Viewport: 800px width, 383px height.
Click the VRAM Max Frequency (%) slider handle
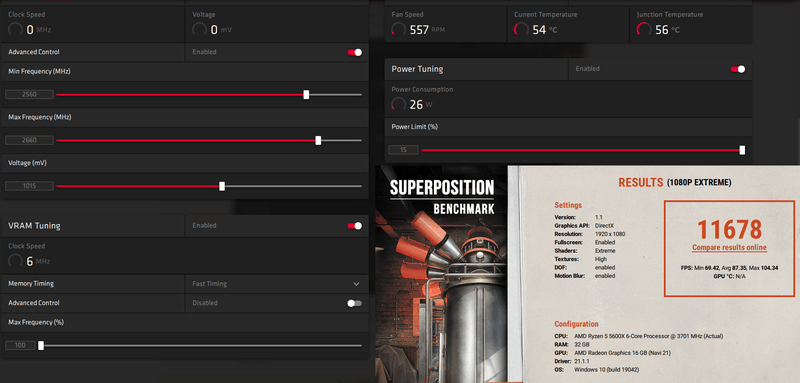pyautogui.click(x=41, y=345)
